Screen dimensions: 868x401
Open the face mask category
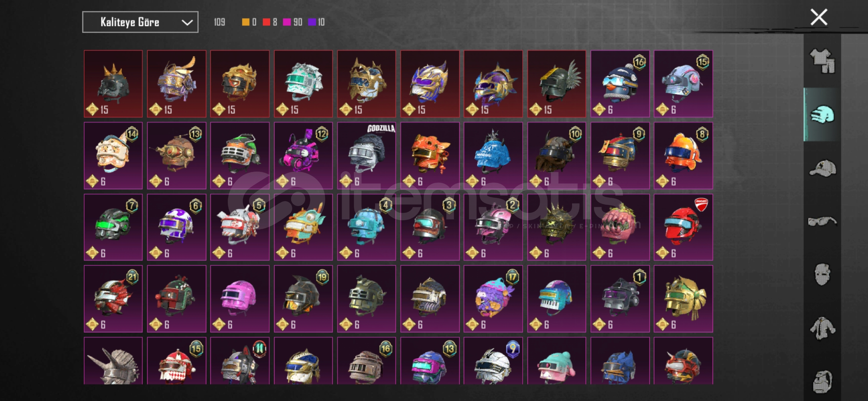pos(822,274)
